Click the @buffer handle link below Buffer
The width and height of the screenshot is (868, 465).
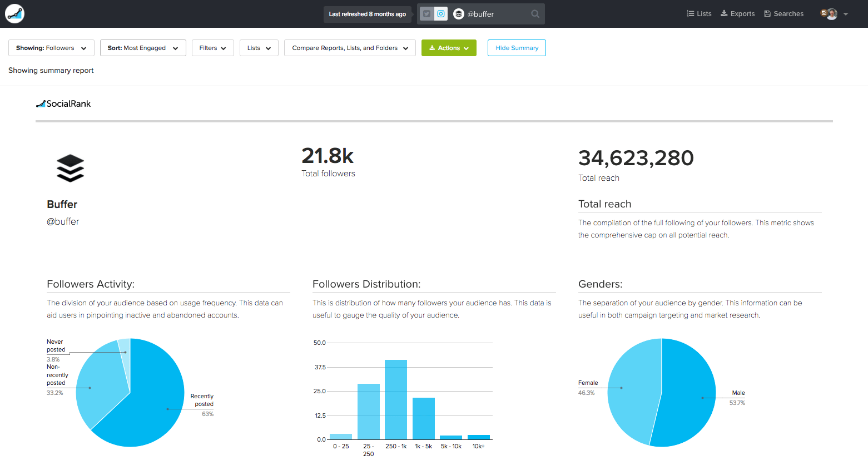coord(63,221)
